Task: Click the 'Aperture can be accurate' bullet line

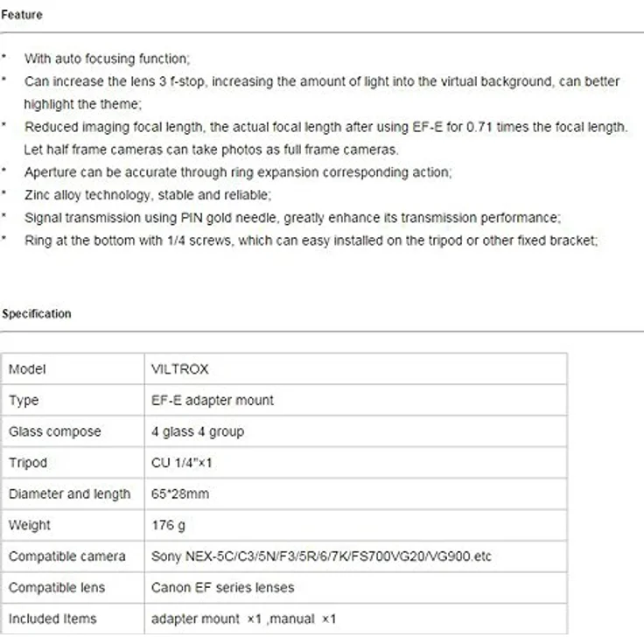Action: [x=238, y=172]
